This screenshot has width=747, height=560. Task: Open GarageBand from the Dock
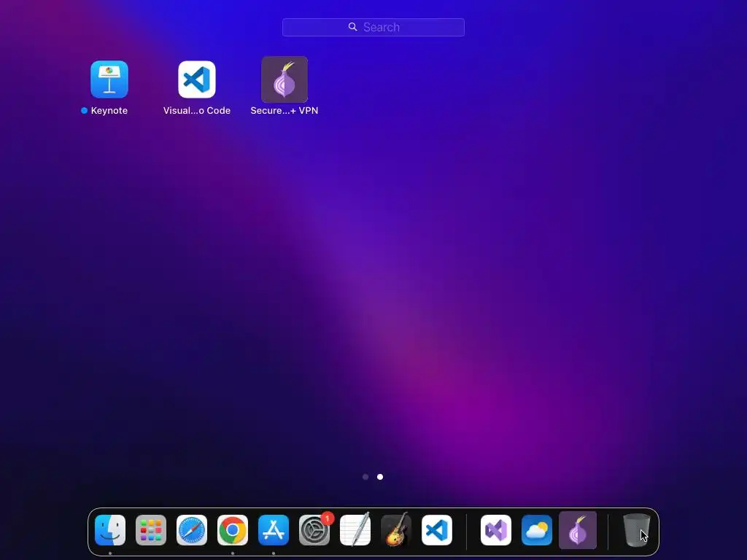coord(396,530)
